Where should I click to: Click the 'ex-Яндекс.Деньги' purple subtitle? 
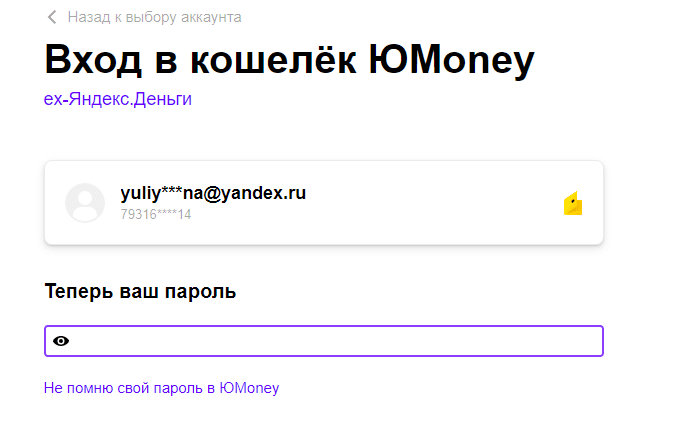(x=118, y=99)
